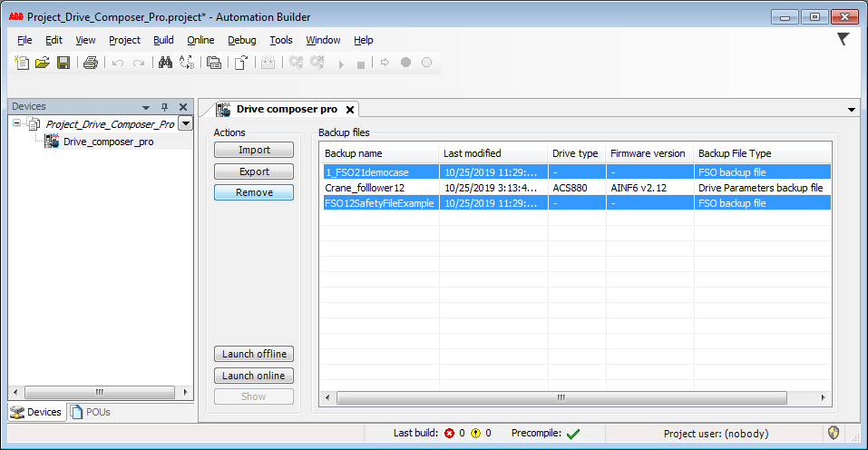Select the FSO12SafetyFileExample backup row
868x450 pixels.
(x=577, y=203)
